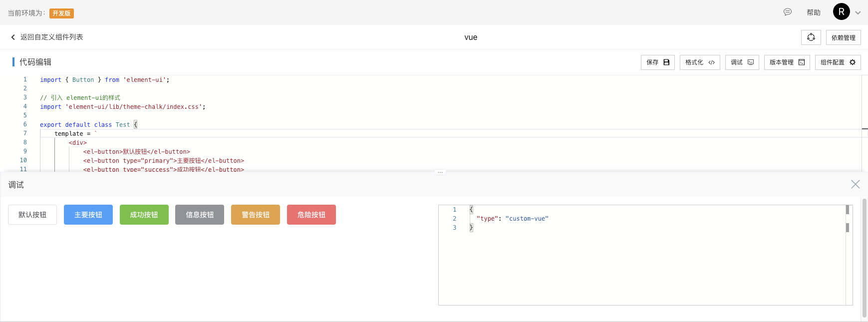Click the gray 信息按钮 info button
Image resolution: width=868 pixels, height=322 pixels.
coord(200,215)
